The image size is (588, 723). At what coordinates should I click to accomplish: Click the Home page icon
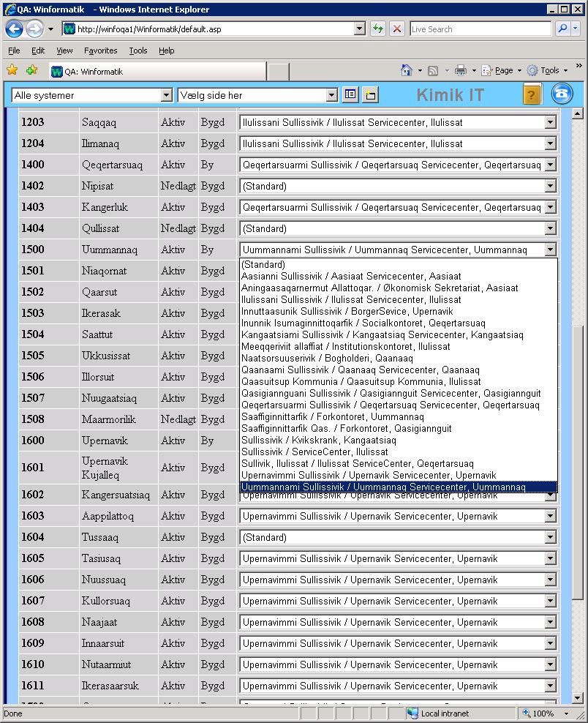pyautogui.click(x=407, y=70)
